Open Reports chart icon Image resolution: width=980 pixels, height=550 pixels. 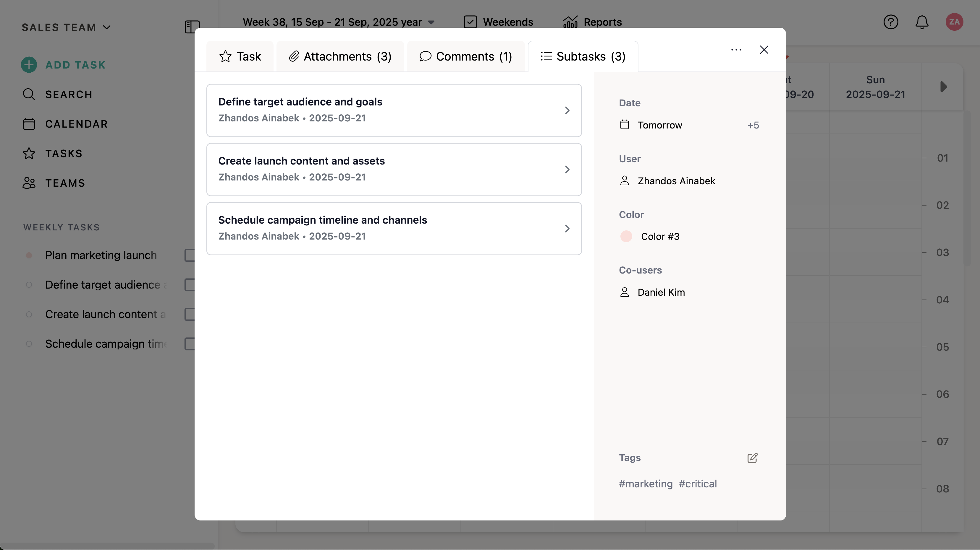(x=570, y=22)
